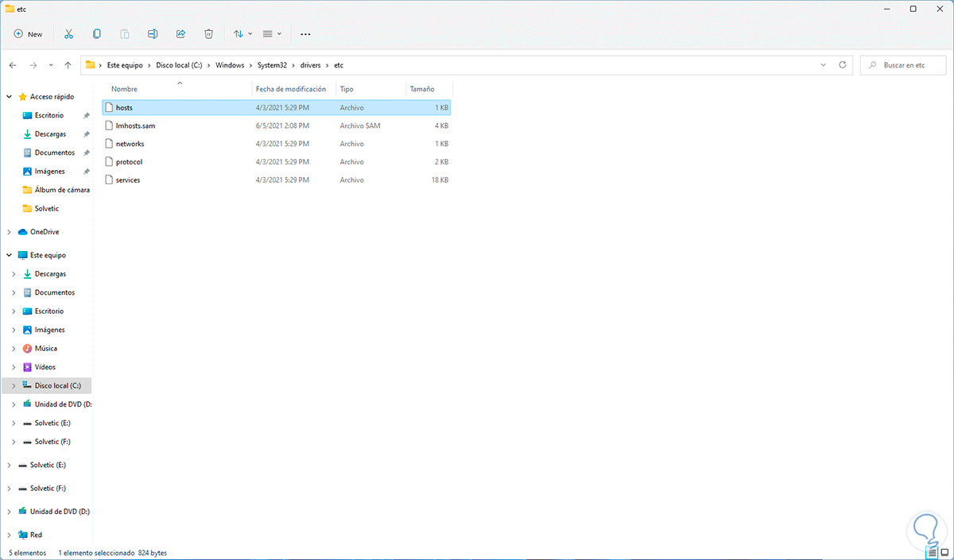Expand Disco local (C:) tree node
Viewport: 954px width, 560px height.
[14, 386]
